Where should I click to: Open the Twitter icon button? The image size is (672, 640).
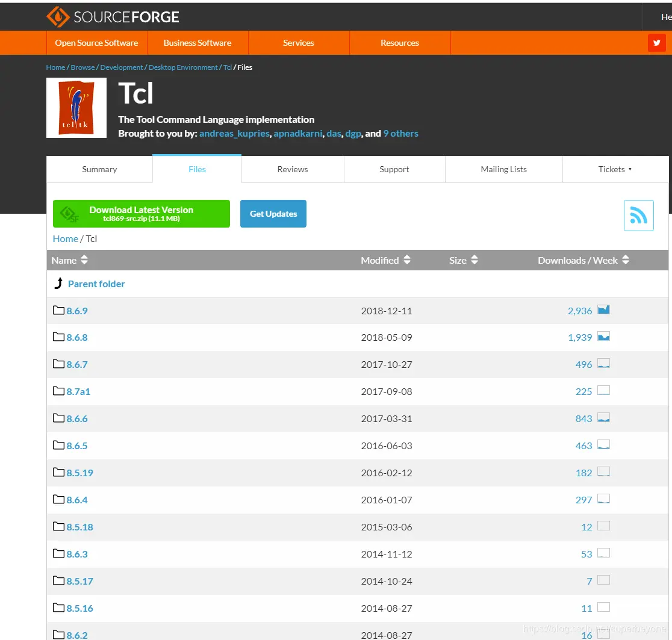pyautogui.click(x=656, y=42)
